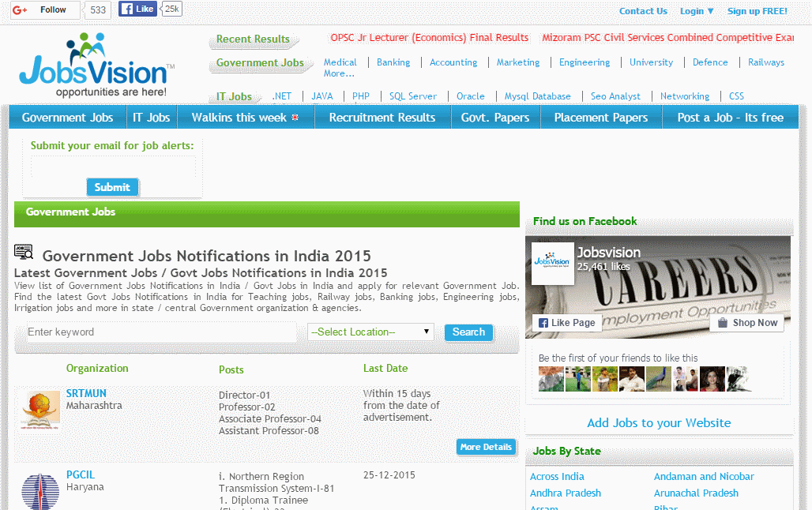Open Banking government jobs link
This screenshot has width=812, height=510.
click(x=393, y=62)
